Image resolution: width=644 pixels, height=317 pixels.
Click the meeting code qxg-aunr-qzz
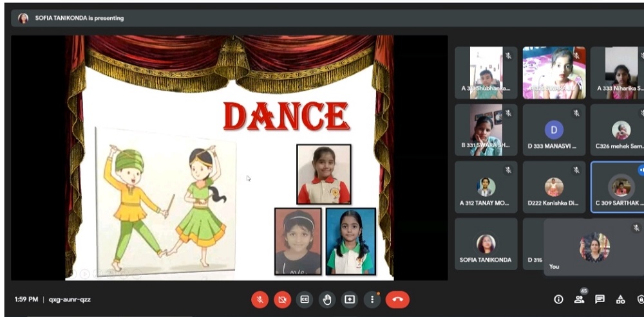tap(70, 300)
